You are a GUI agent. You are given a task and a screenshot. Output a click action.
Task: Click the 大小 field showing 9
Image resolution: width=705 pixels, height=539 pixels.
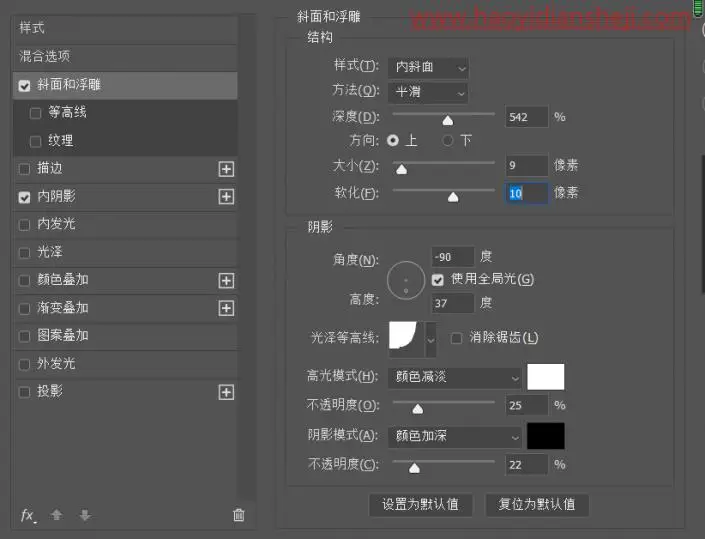(x=527, y=166)
